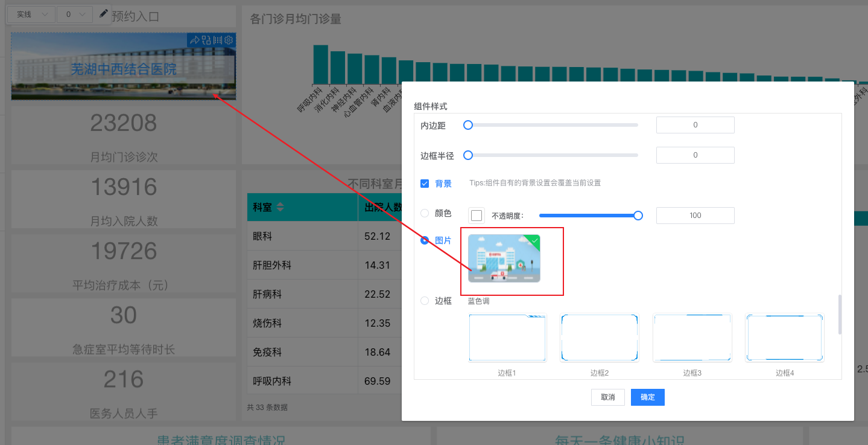Click the 芜湖中西结合医院 banner title
868x445 pixels.
pyautogui.click(x=124, y=69)
